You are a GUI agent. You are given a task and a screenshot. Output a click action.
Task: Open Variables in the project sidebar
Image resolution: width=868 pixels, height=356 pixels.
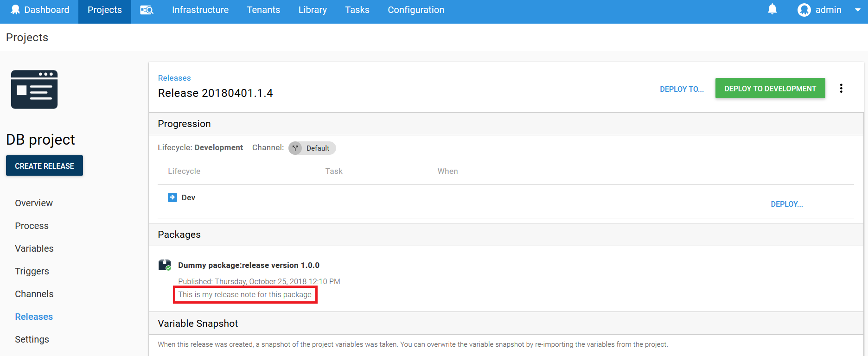(x=34, y=248)
